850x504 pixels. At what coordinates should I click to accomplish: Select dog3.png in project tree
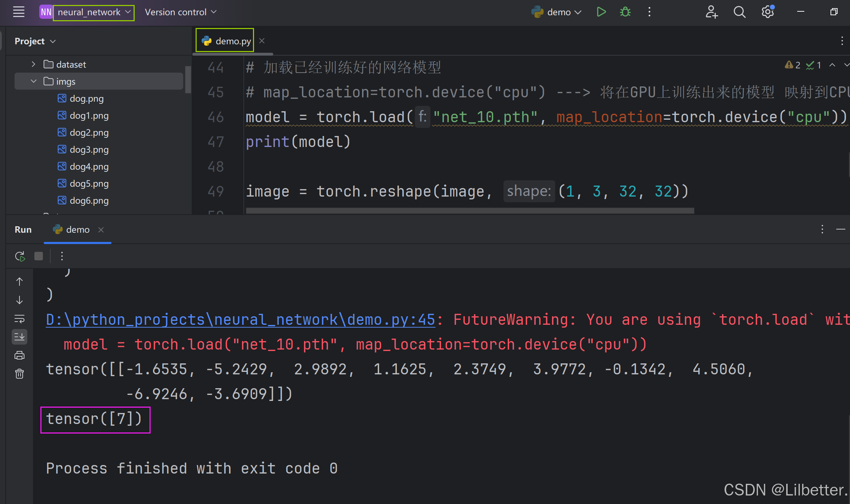(x=89, y=149)
